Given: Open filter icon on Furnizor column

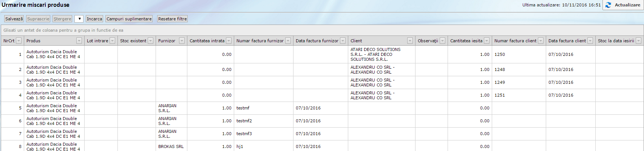Looking at the screenshot, I should (182, 41).
